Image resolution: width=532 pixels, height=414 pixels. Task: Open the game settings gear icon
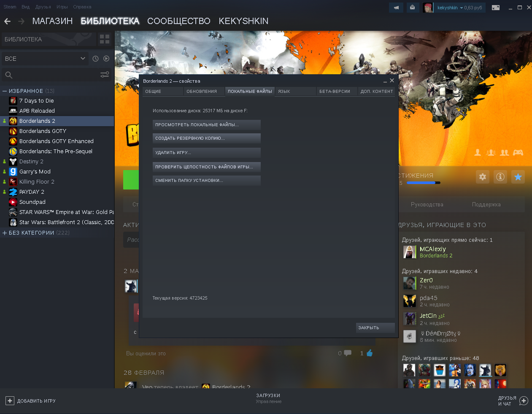click(x=483, y=177)
